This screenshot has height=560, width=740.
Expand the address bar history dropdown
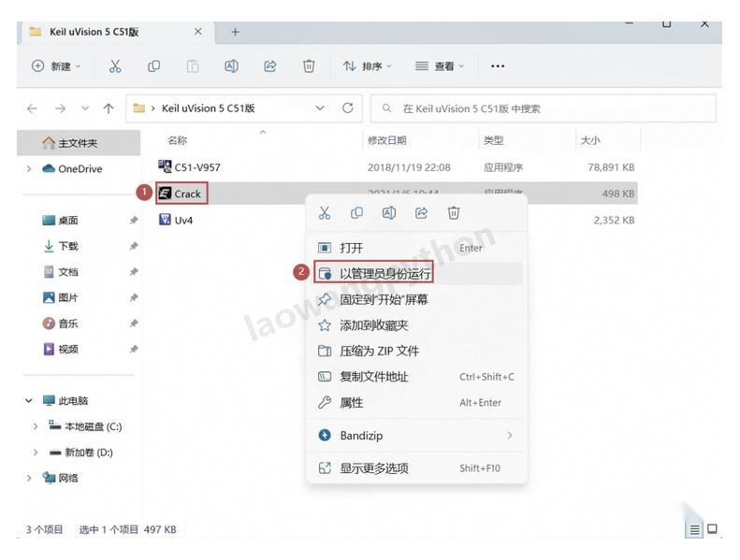tap(320, 108)
